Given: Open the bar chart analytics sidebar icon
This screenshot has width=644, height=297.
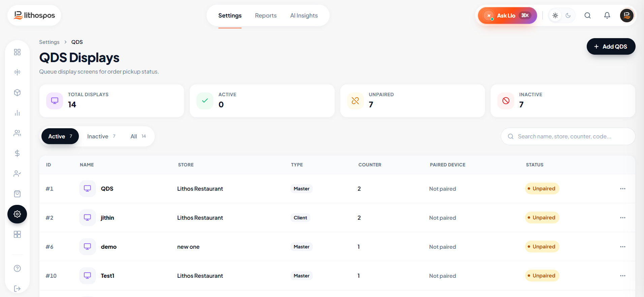Looking at the screenshot, I should click(17, 113).
